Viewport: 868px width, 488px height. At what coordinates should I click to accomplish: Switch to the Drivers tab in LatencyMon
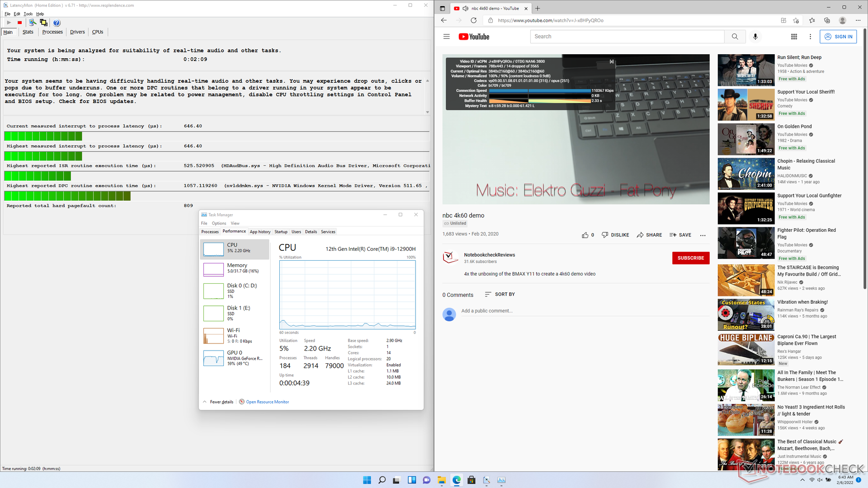coord(77,32)
